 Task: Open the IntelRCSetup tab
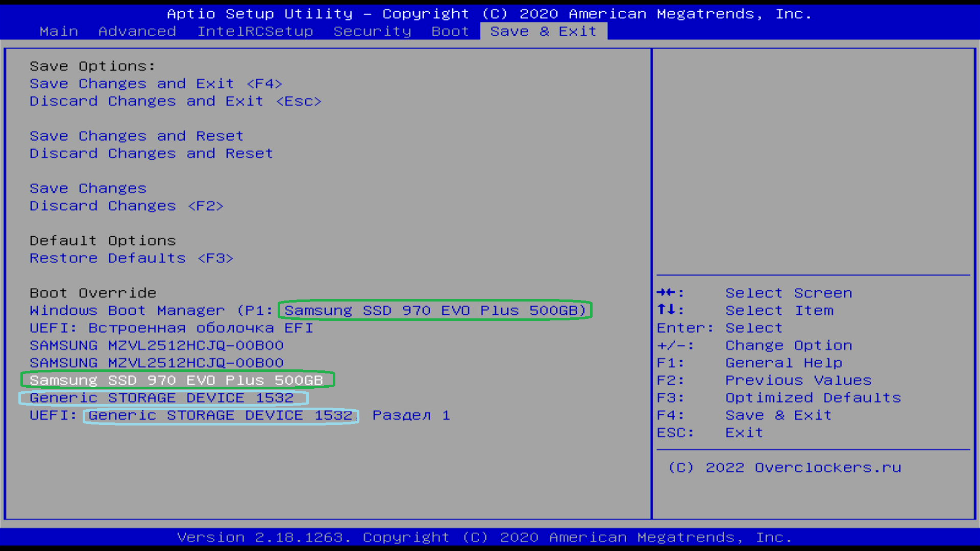pos(255,31)
